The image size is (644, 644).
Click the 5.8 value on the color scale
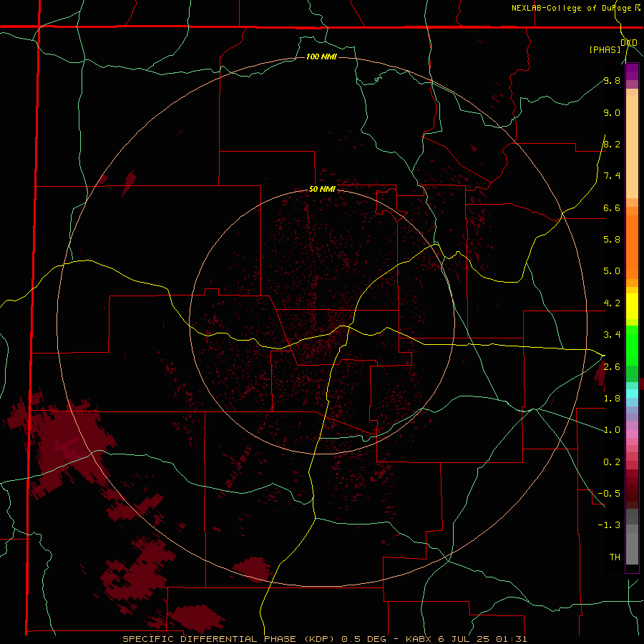pos(612,240)
